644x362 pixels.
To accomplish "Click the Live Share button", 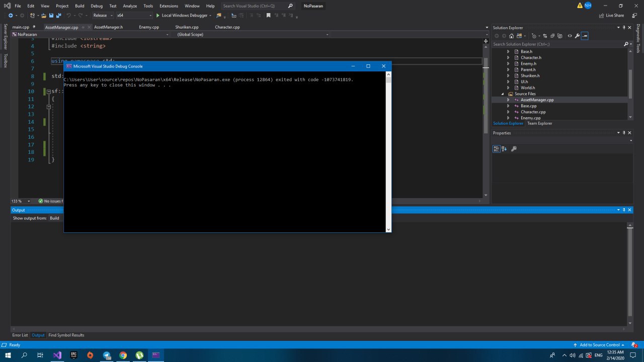I will click(611, 16).
